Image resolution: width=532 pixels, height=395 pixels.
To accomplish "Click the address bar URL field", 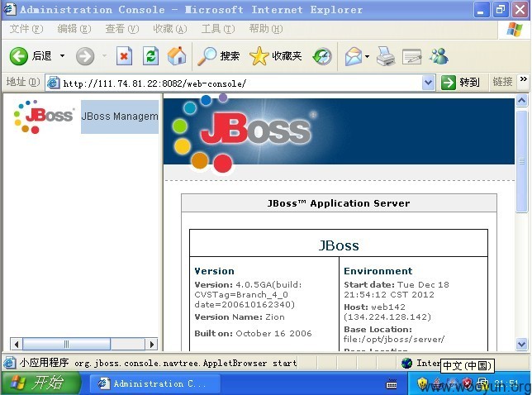I will pyautogui.click(x=241, y=83).
